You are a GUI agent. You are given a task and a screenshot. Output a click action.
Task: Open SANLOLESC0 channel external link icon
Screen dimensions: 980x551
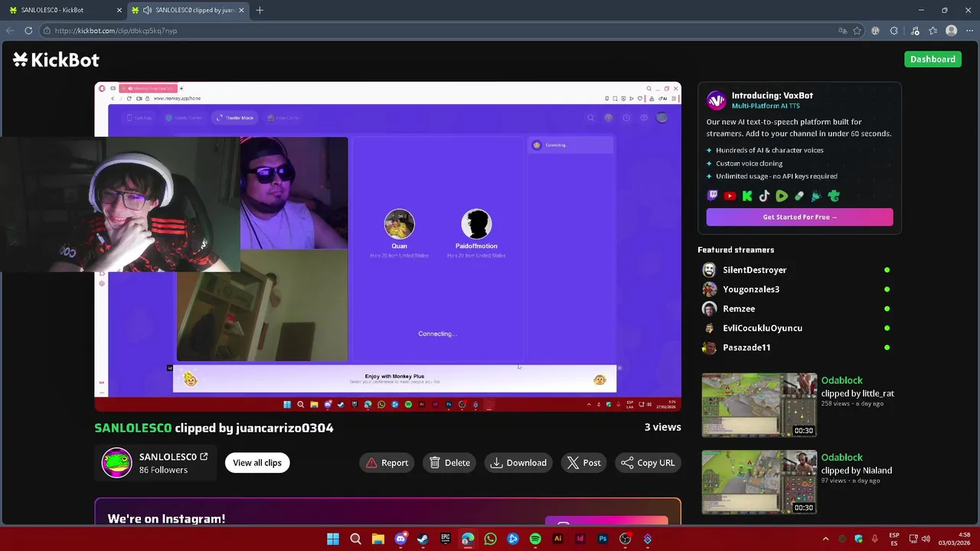[x=204, y=456]
